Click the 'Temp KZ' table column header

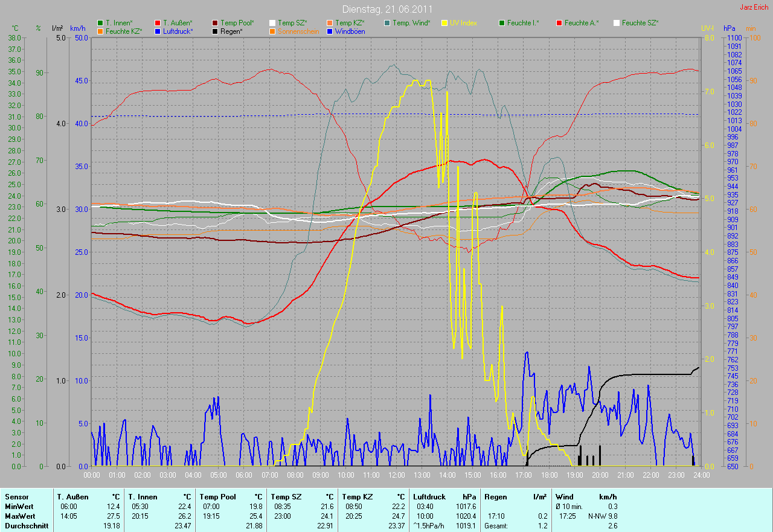[x=357, y=497]
